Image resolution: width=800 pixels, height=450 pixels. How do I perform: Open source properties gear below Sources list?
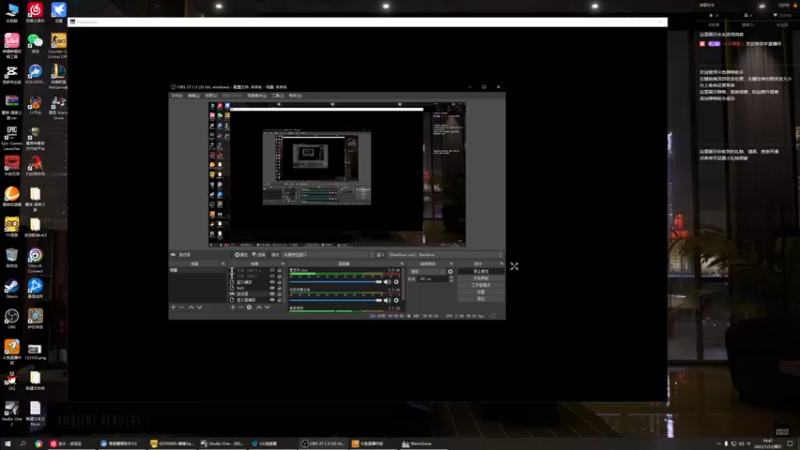249,307
